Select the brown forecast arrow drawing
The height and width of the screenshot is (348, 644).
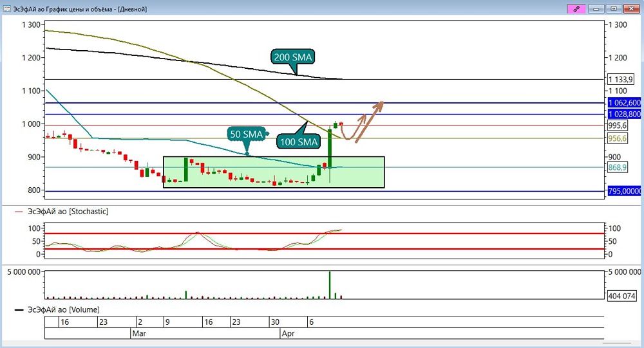point(362,122)
